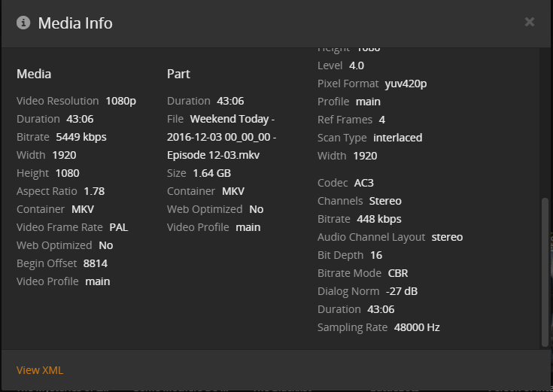Click the Size 1.64 GB value
The height and width of the screenshot is (392, 553).
[210, 173]
